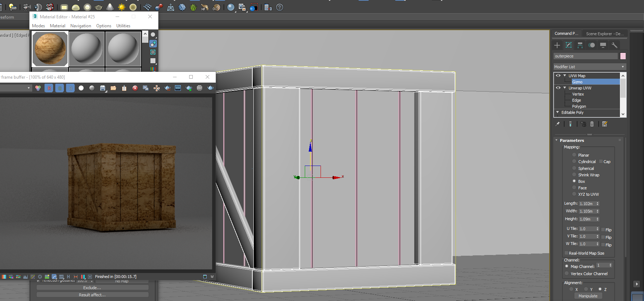Open the Modifier List dropdown
The height and width of the screenshot is (301, 644).
(589, 67)
